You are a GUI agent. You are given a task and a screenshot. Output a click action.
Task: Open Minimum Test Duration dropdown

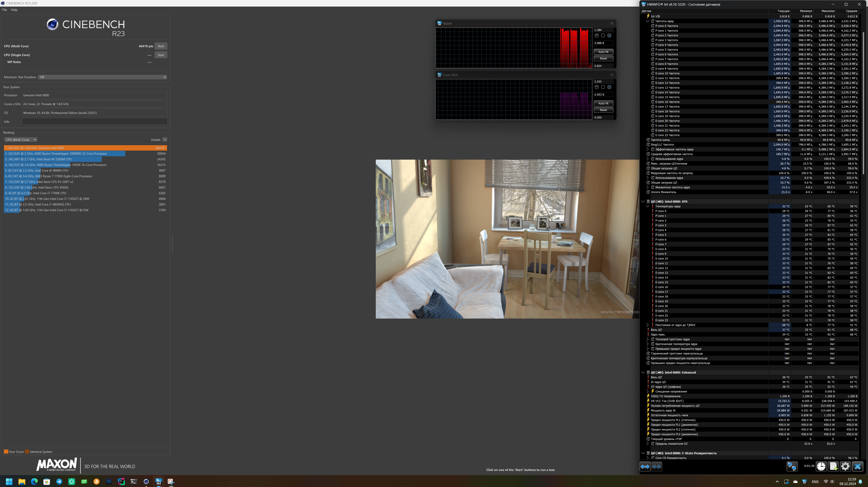(x=102, y=77)
